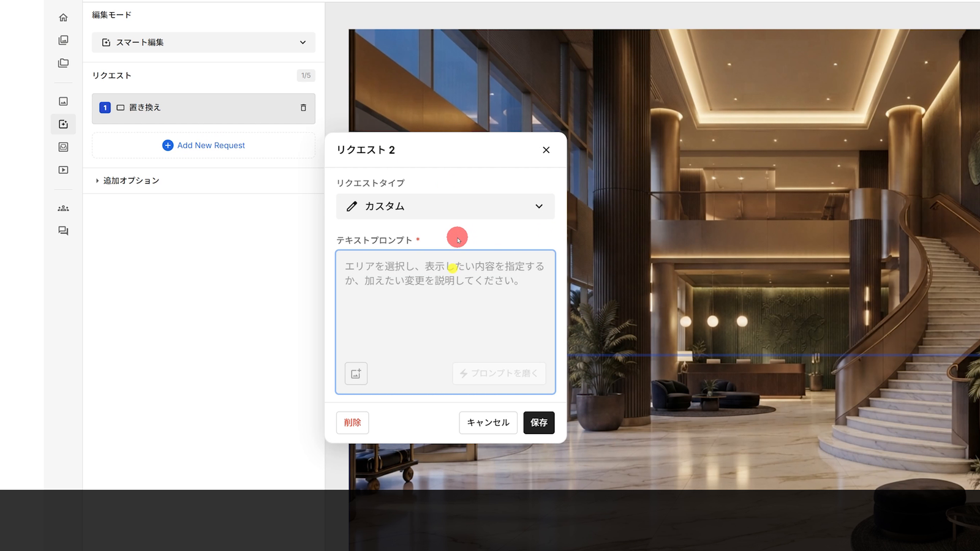Click the プロンプトを磨く button
The height and width of the screenshot is (551, 980).
[499, 373]
